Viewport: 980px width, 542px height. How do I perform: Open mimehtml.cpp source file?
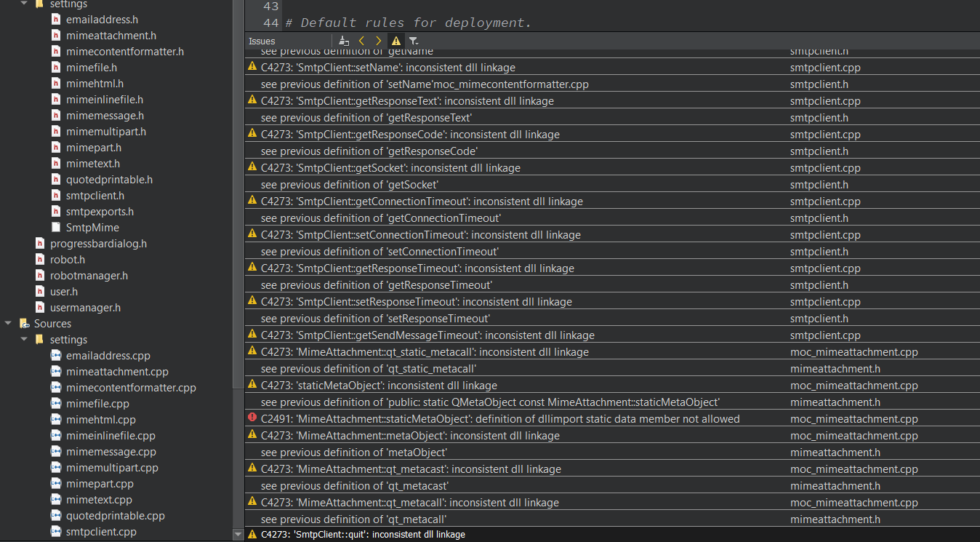(101, 420)
